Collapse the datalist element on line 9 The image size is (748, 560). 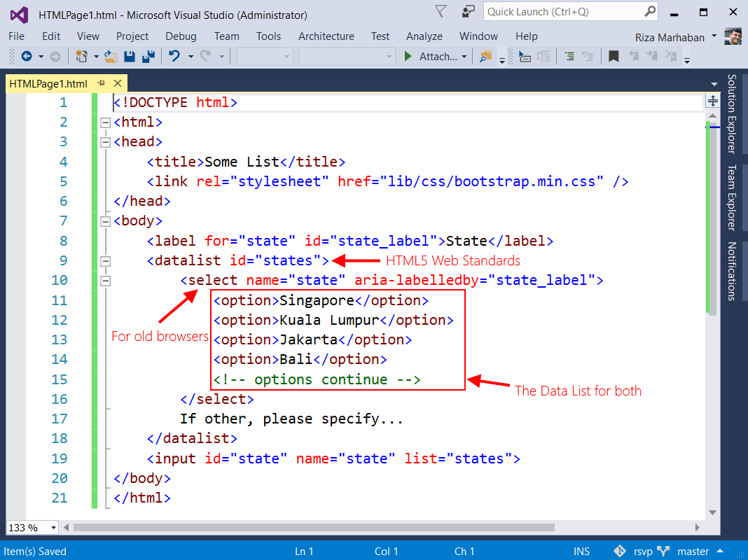pos(106,261)
